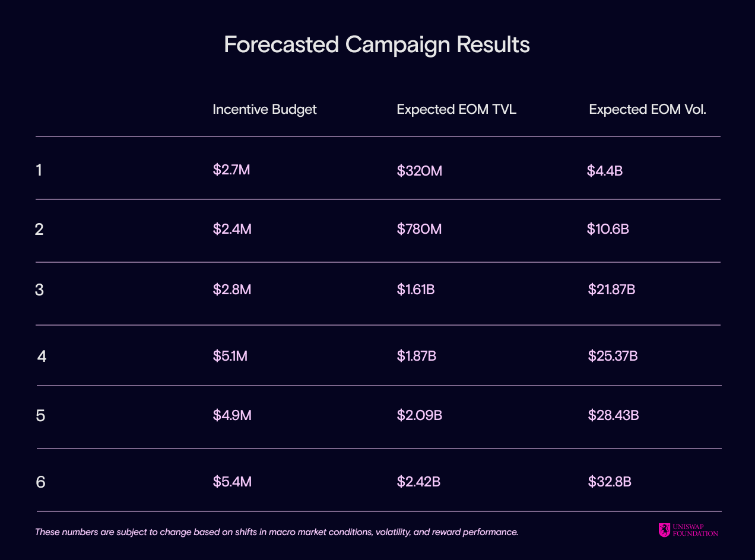Select the Expected EOM TVL header
The image size is (755, 560).
click(x=456, y=110)
